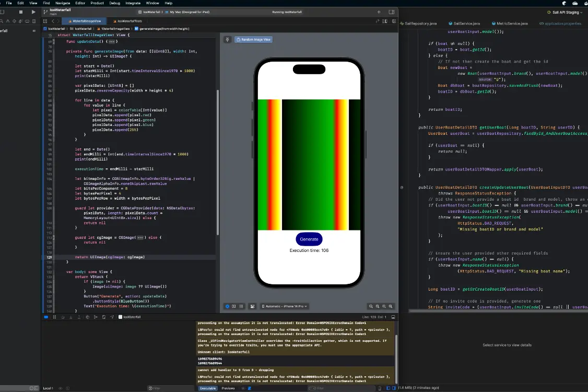Open the Local variables scope dropdown
The height and width of the screenshot is (392, 588).
click(48, 388)
